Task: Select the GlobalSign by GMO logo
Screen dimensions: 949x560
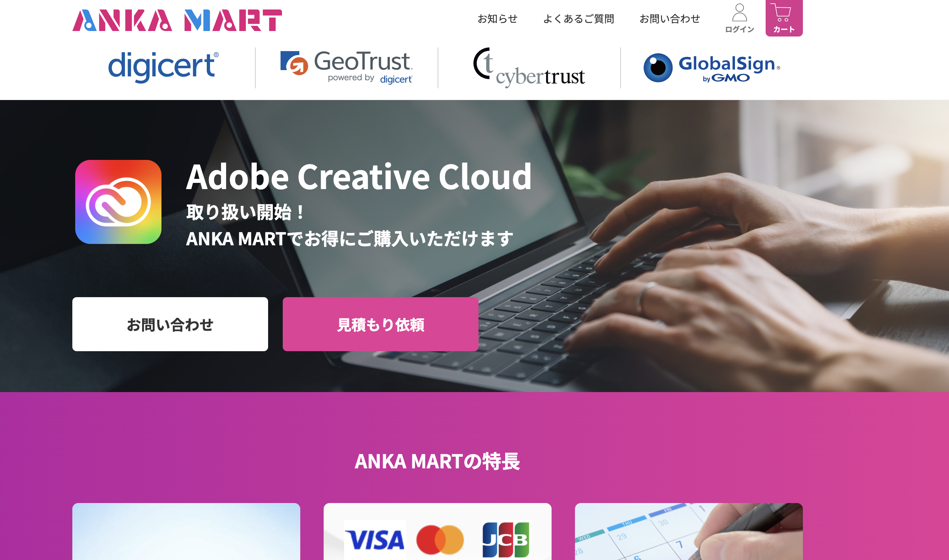Action: (x=712, y=68)
